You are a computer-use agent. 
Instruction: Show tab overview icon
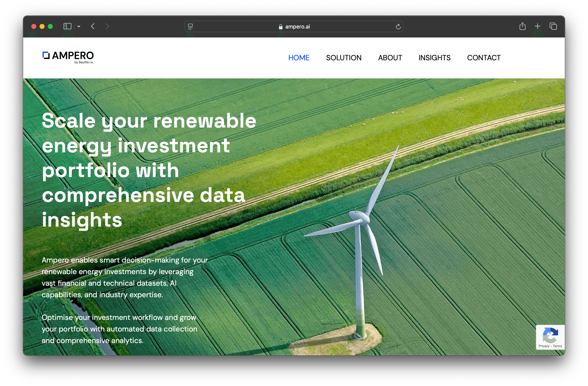pos(553,26)
